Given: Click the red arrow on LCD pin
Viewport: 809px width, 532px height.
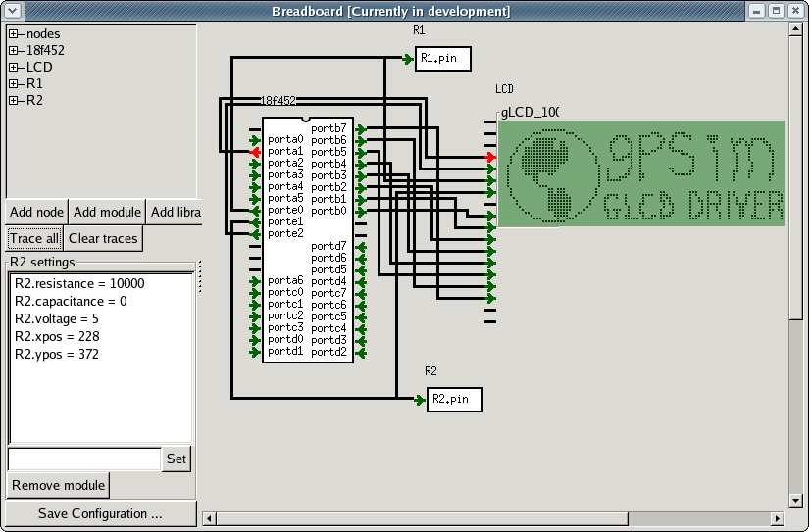Looking at the screenshot, I should [491, 157].
